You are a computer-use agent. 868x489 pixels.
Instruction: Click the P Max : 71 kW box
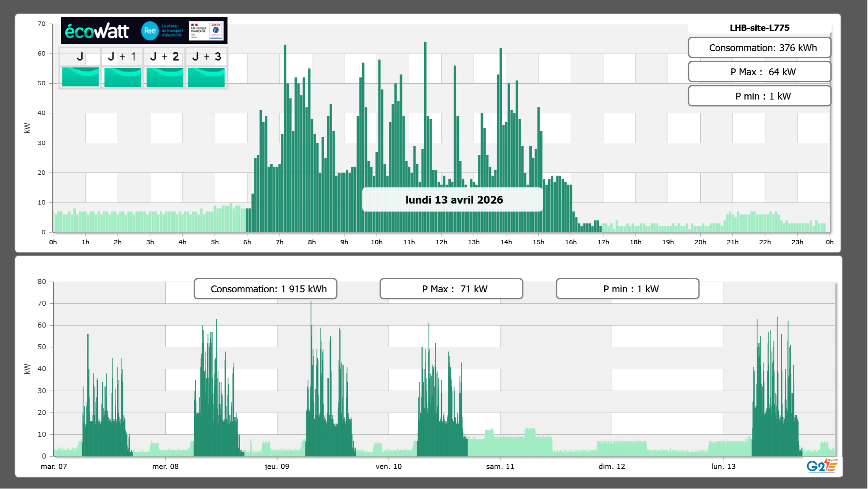pyautogui.click(x=451, y=289)
